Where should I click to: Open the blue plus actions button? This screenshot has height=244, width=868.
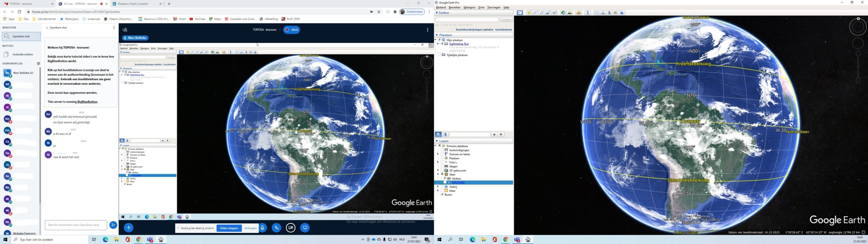coord(129,228)
